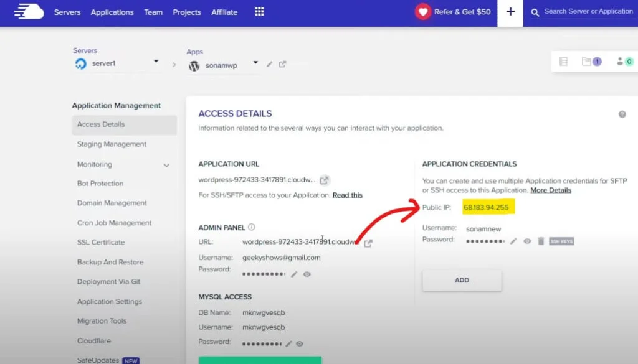The width and height of the screenshot is (638, 364).
Task: Click the ADD credentials button
Action: [x=462, y=280]
